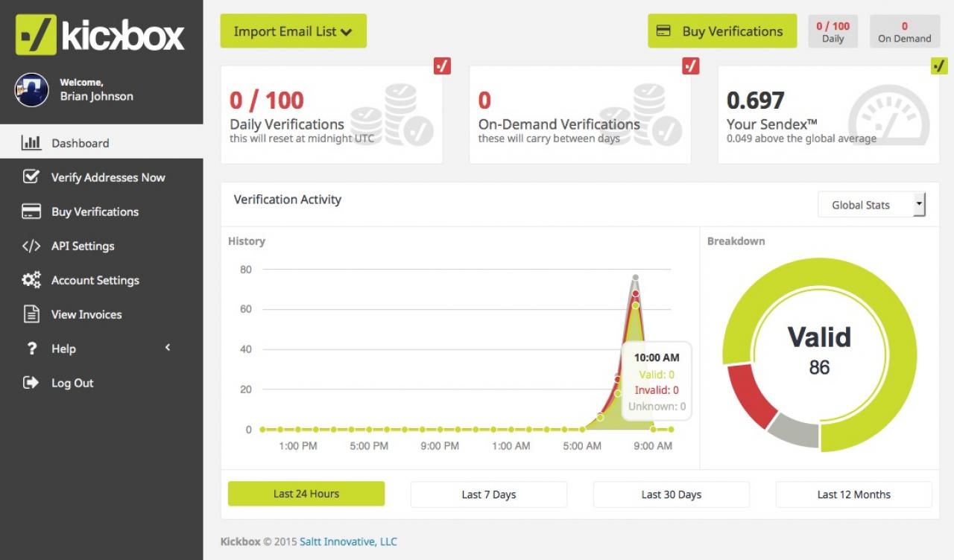Image resolution: width=954 pixels, height=560 pixels.
Task: Click the Your Sendex score card
Action: (829, 115)
